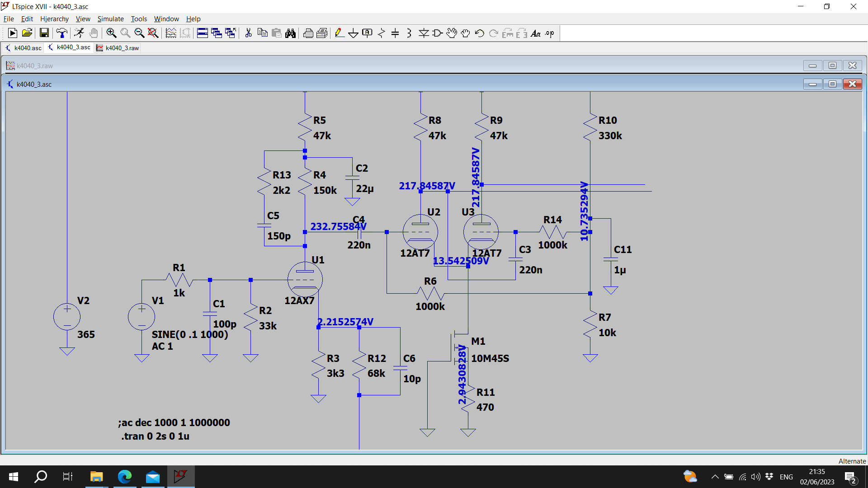868x488 pixels.
Task: Run the simulation with running-man icon
Action: click(79, 33)
